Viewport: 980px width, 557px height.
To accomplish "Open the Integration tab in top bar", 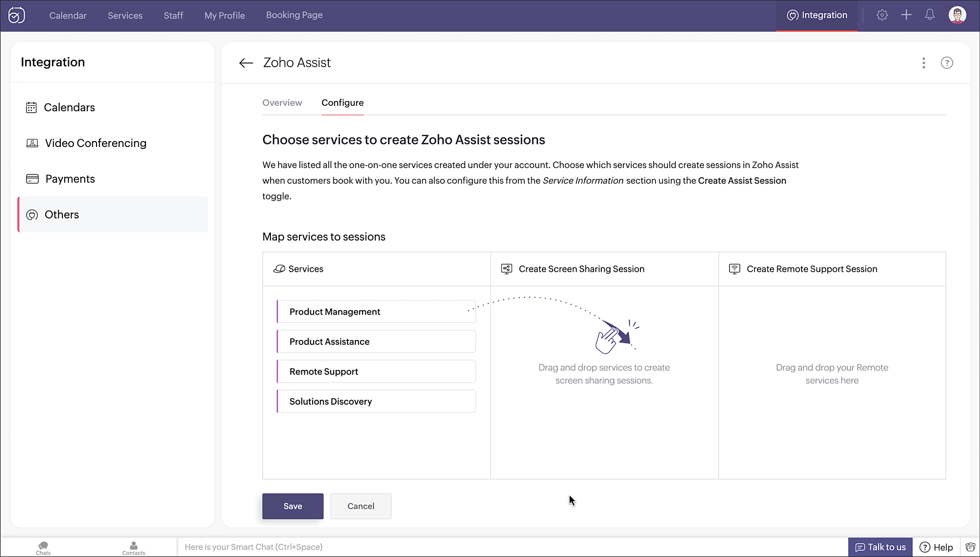I will point(817,15).
